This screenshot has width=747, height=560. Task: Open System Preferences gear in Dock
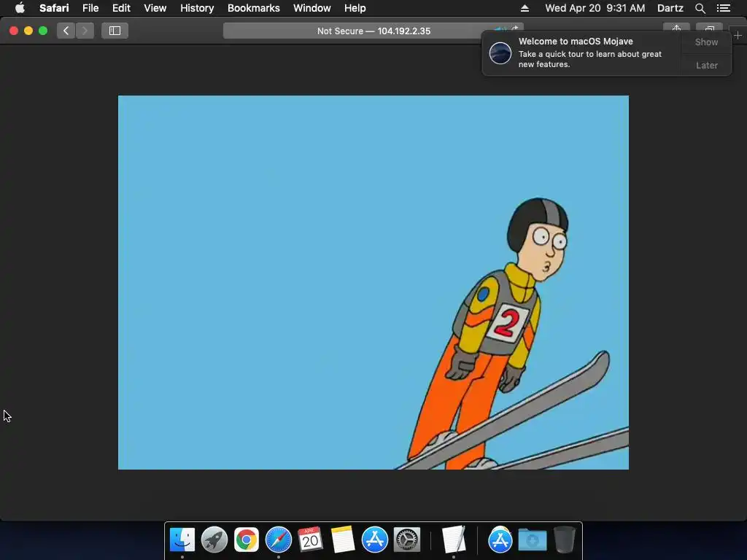pos(407,540)
